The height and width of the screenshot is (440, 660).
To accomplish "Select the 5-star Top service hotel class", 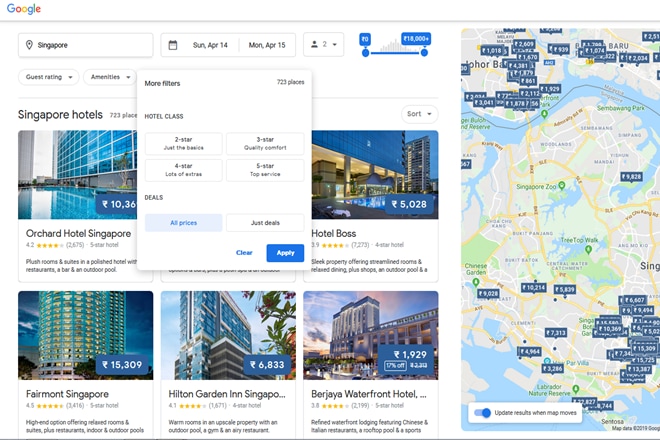I will coord(265,170).
